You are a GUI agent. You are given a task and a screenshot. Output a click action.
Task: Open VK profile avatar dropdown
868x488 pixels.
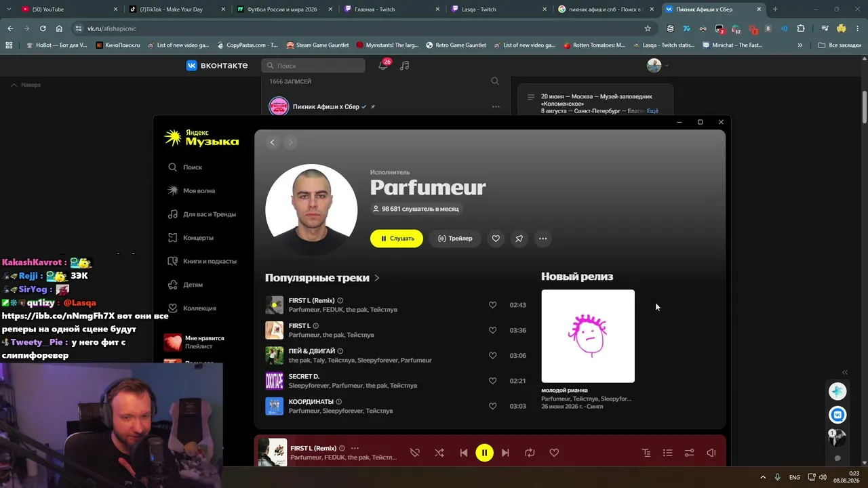coord(658,66)
